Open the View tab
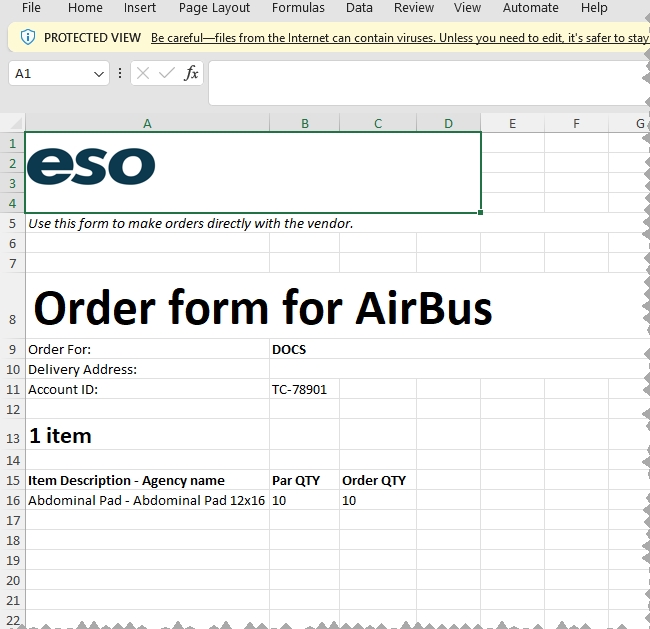 pos(467,7)
